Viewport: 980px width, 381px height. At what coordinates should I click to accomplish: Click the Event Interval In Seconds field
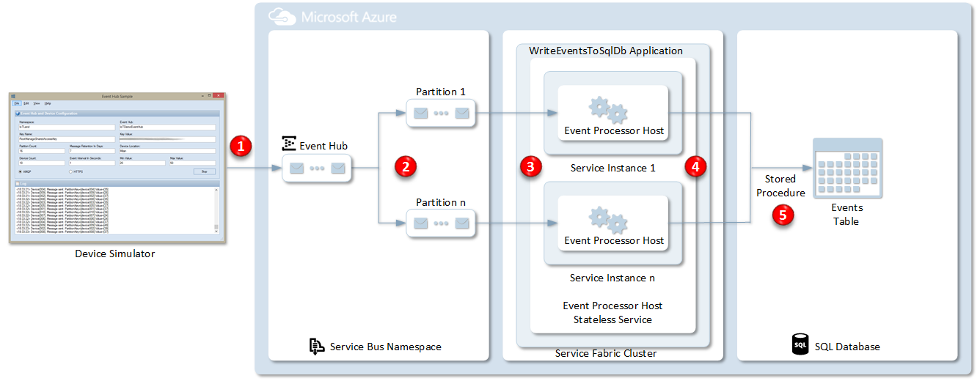(x=92, y=163)
